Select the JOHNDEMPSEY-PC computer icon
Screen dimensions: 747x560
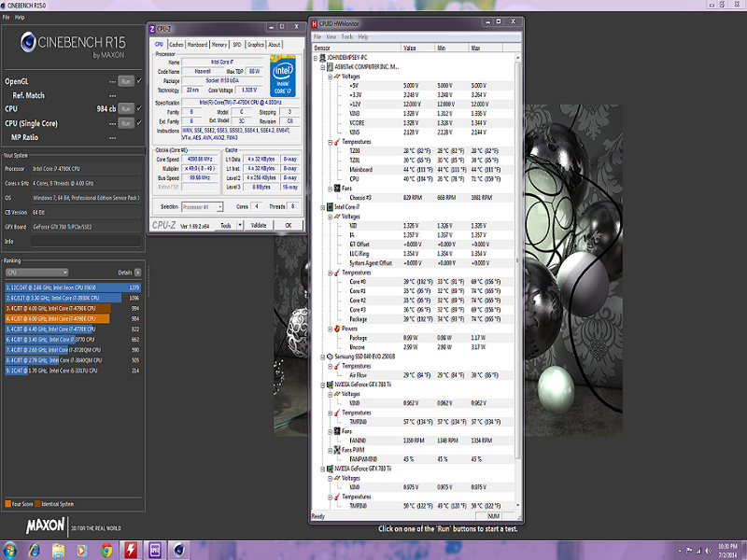322,58
